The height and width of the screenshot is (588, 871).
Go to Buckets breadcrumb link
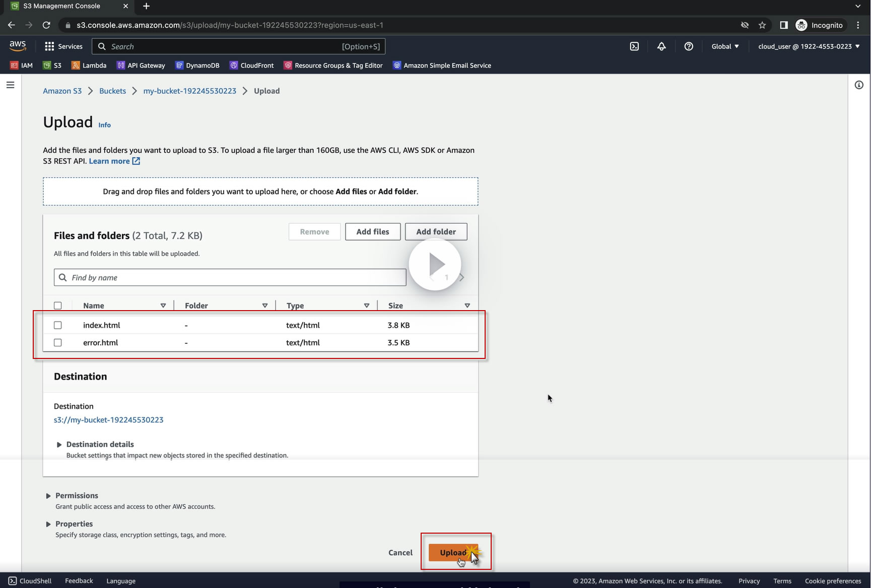[112, 91]
